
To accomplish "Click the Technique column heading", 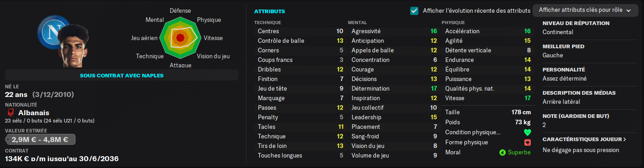I will 267,22.
